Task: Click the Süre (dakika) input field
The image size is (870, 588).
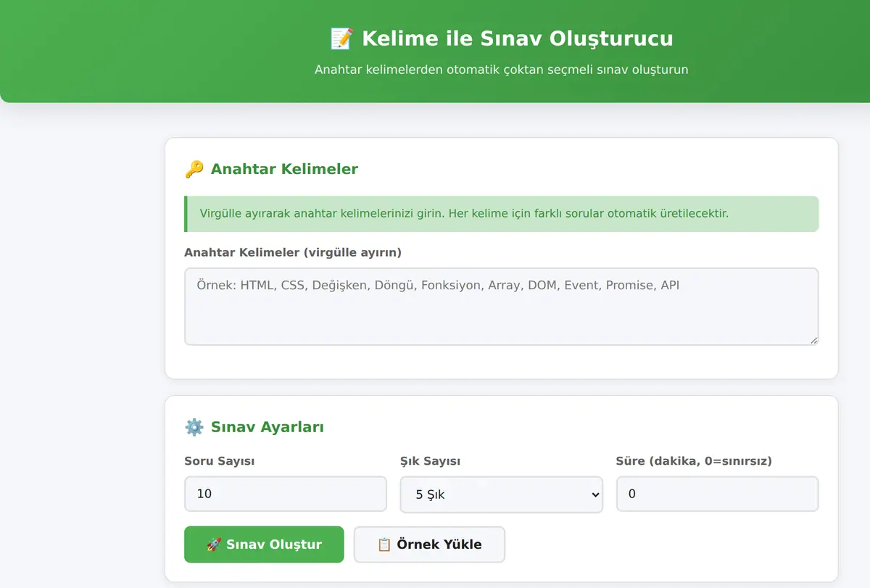Action: point(718,494)
